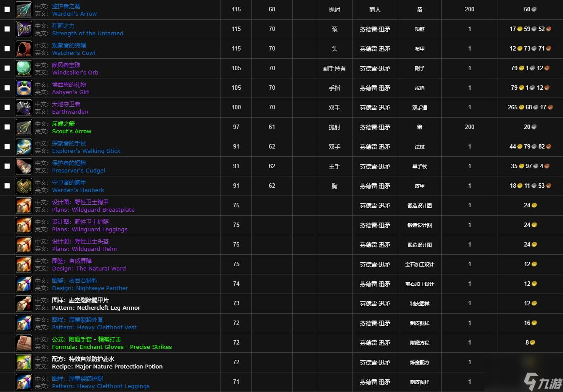This screenshot has width=563, height=392.
Task: Select the Preserver's Cudgel checkbox
Action: 7,166
